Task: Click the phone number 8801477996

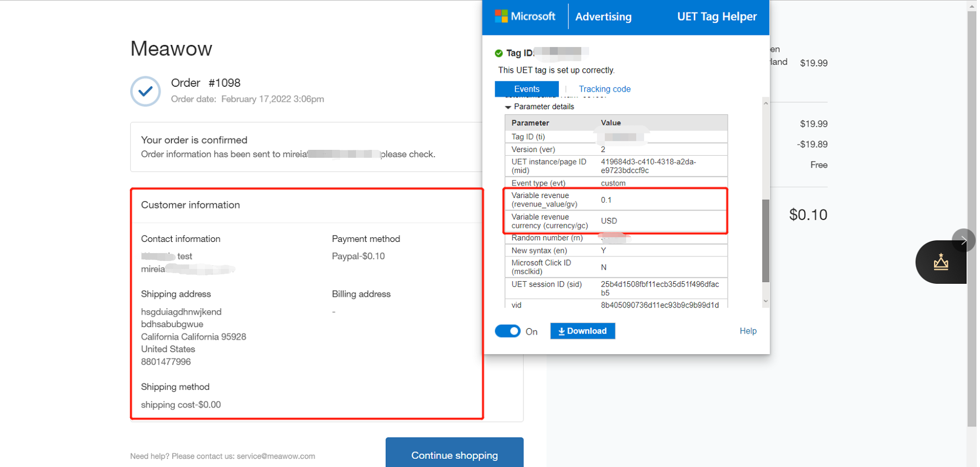Action: (x=166, y=362)
